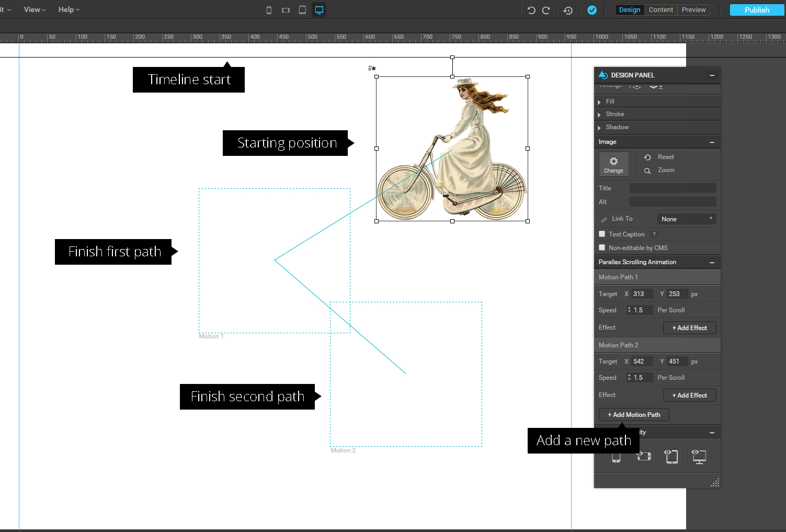The height and width of the screenshot is (532, 786).
Task: Check the Non-editable by CMS box
Action: tap(602, 247)
